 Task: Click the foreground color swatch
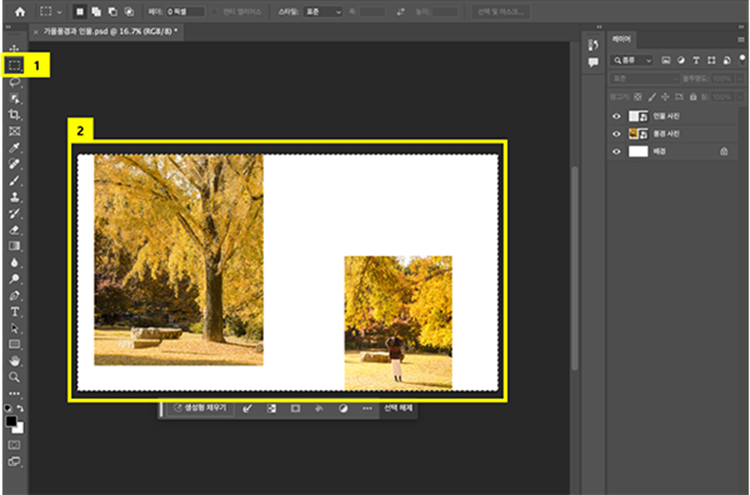[12, 421]
